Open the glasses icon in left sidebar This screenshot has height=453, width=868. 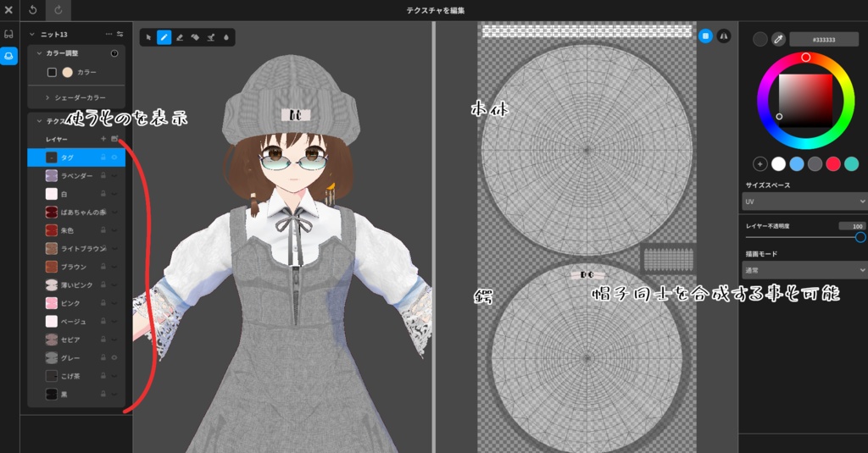click(x=8, y=35)
